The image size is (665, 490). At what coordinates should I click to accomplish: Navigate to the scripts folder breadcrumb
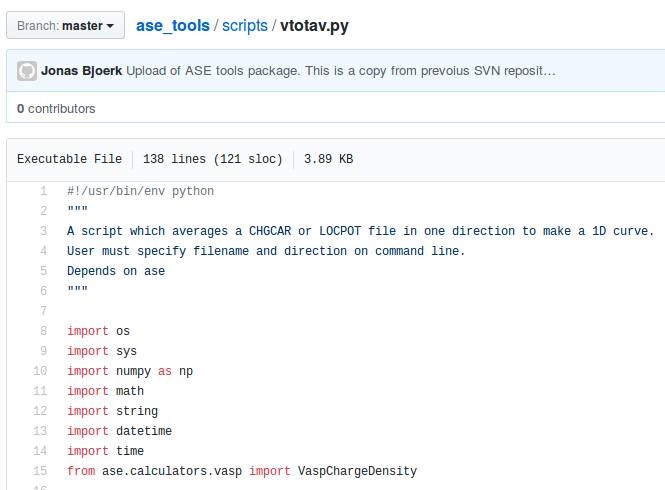[245, 25]
